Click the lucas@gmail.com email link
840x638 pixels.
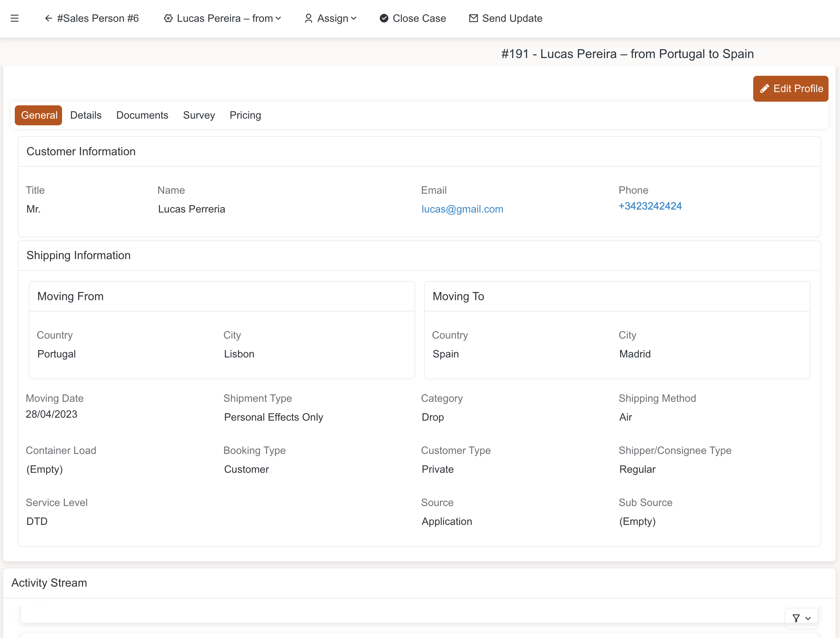[462, 209]
